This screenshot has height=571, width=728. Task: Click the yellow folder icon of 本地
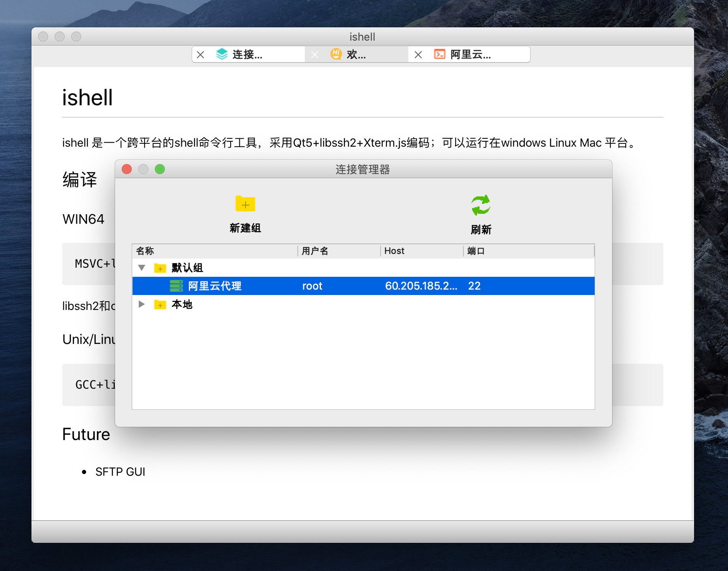(160, 305)
